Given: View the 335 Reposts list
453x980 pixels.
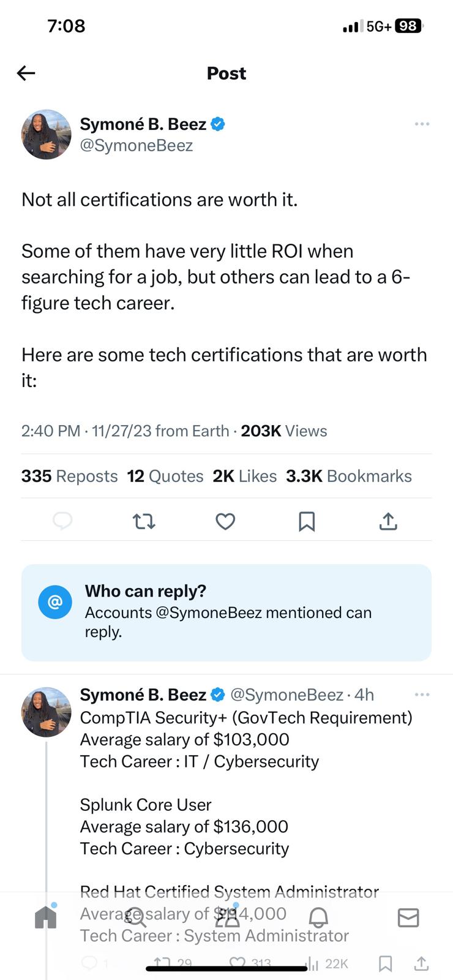Looking at the screenshot, I should 69,476.
